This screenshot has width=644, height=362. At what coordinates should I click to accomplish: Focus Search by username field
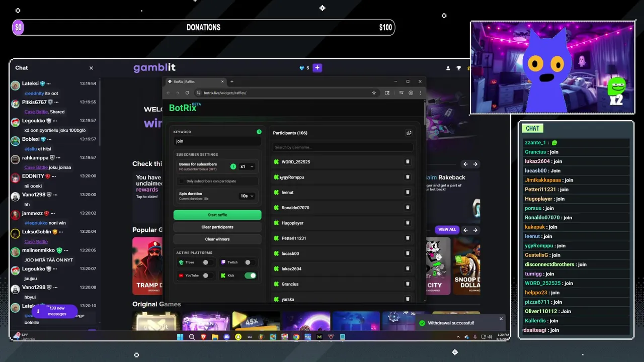[x=342, y=147]
